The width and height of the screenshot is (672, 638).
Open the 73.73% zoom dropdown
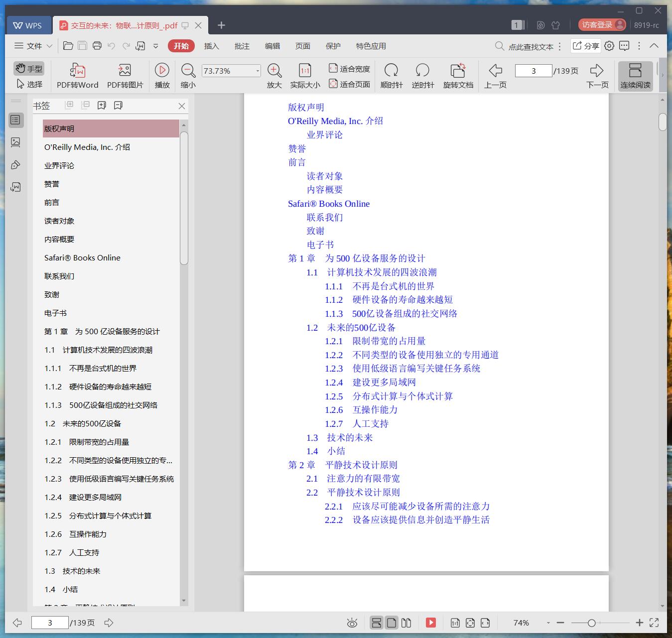258,71
